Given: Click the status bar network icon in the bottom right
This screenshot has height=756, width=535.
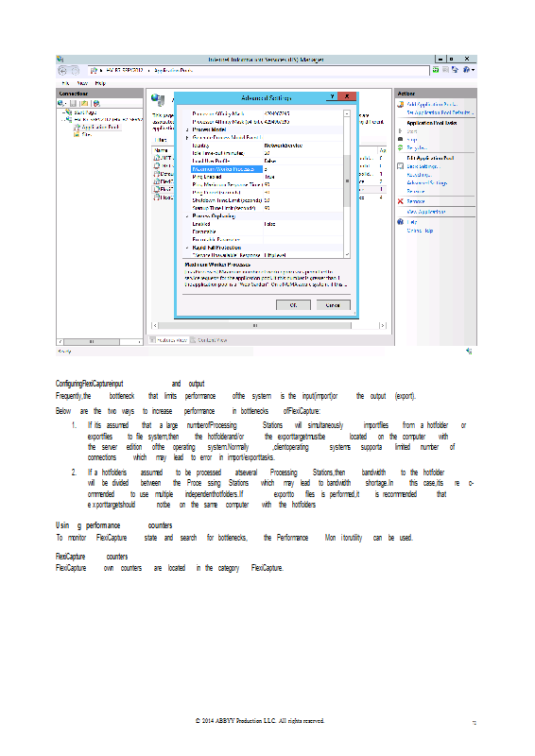Looking at the screenshot, I should [469, 351].
